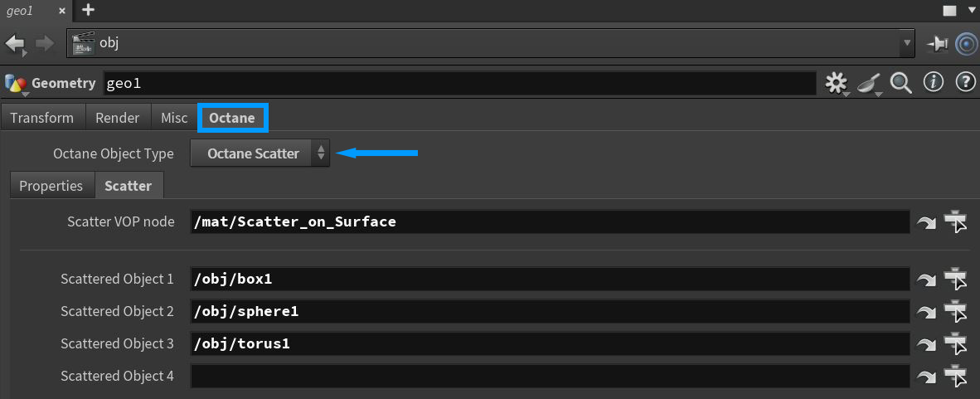Switch to the Transform tab
The image size is (980, 399).
click(42, 118)
